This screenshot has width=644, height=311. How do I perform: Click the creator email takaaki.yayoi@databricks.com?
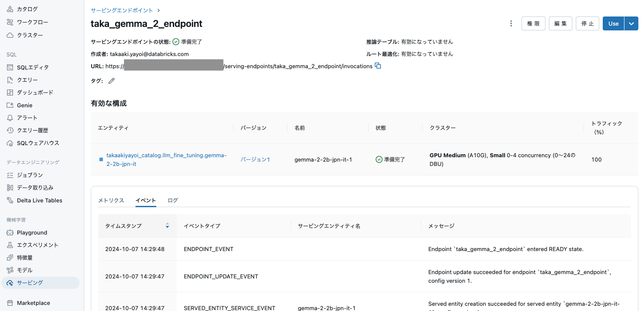[x=149, y=54]
